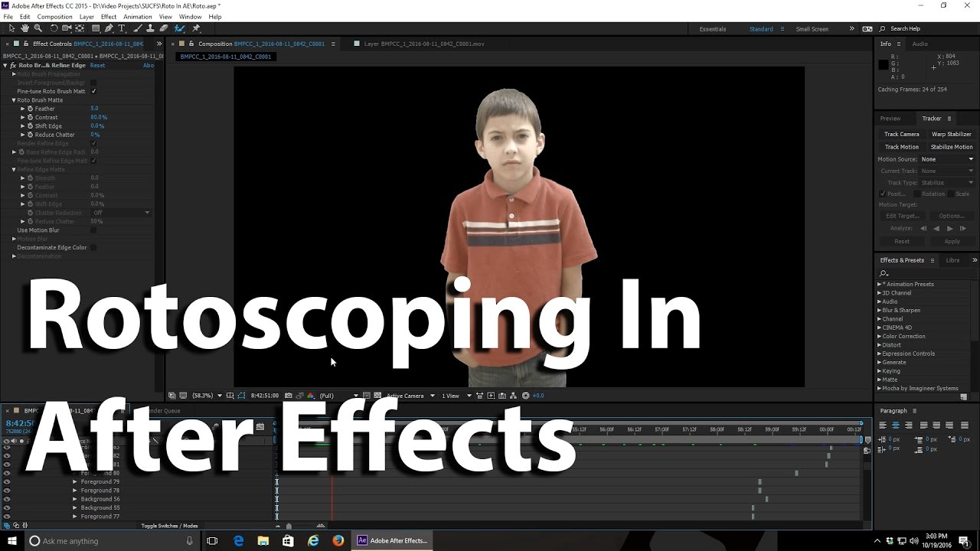Click the show channel color icon
The height and width of the screenshot is (551, 980).
(x=311, y=396)
